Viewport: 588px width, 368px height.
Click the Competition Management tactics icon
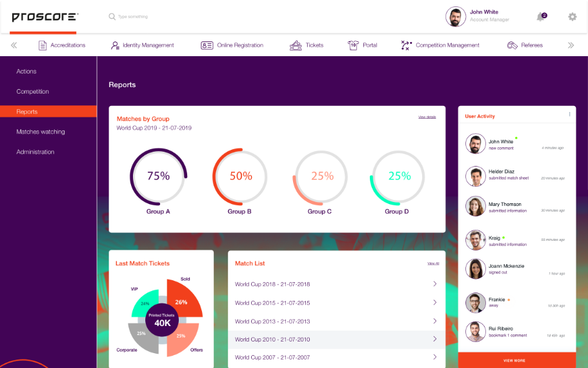pyautogui.click(x=406, y=45)
